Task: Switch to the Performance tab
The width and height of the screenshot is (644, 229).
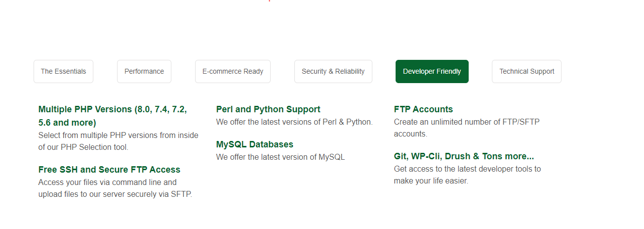Action: 144,71
